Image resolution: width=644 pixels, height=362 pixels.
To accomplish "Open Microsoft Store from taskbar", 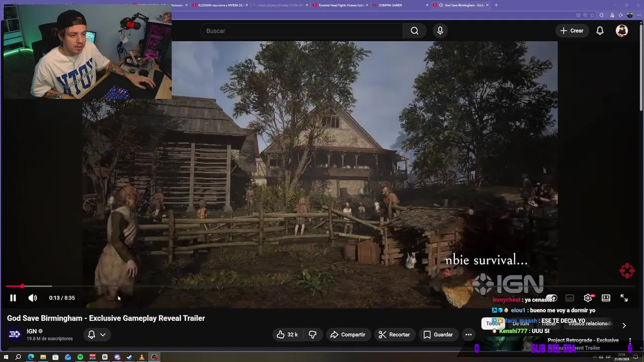I will click(55, 357).
